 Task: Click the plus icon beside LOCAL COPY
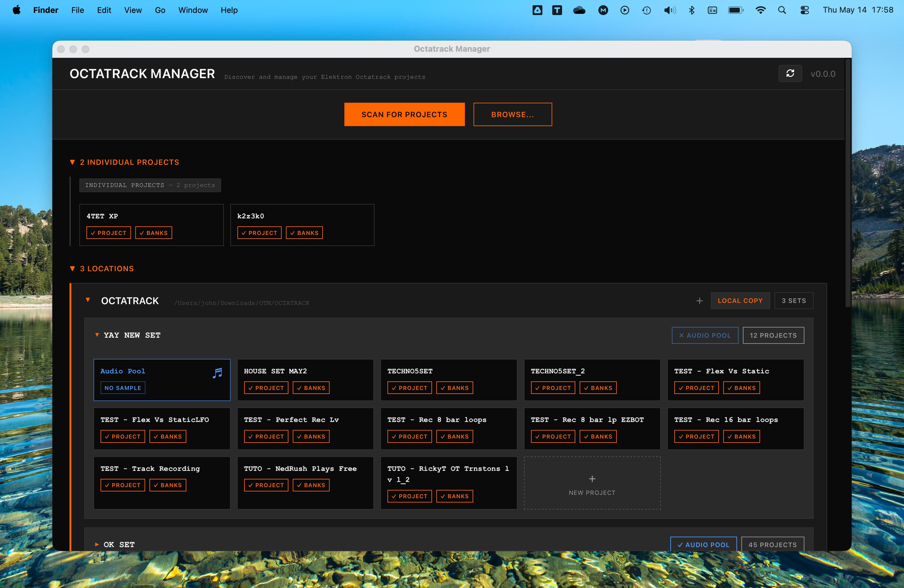click(699, 301)
